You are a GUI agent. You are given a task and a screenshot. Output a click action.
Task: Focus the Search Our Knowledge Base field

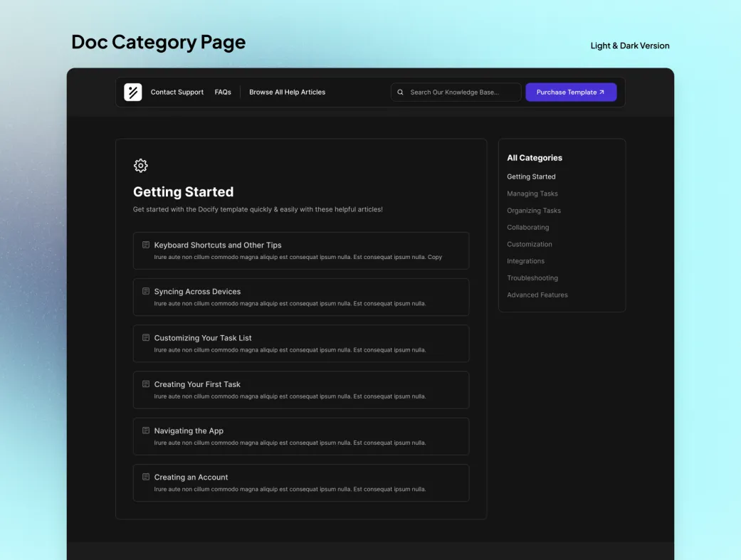point(459,93)
